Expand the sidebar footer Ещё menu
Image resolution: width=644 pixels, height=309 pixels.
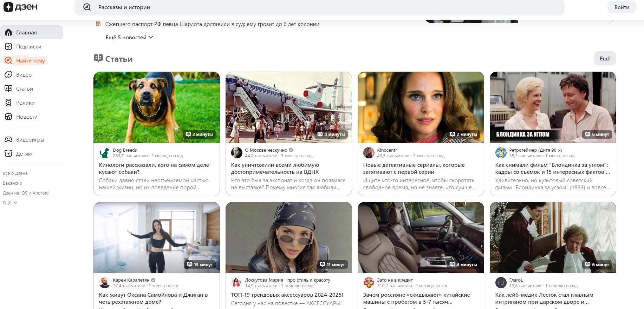pos(10,203)
